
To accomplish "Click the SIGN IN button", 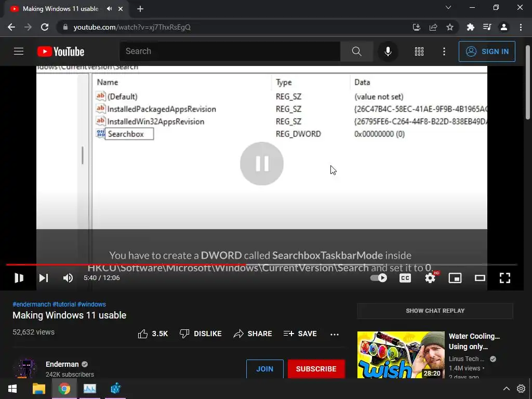I will [x=487, y=51].
